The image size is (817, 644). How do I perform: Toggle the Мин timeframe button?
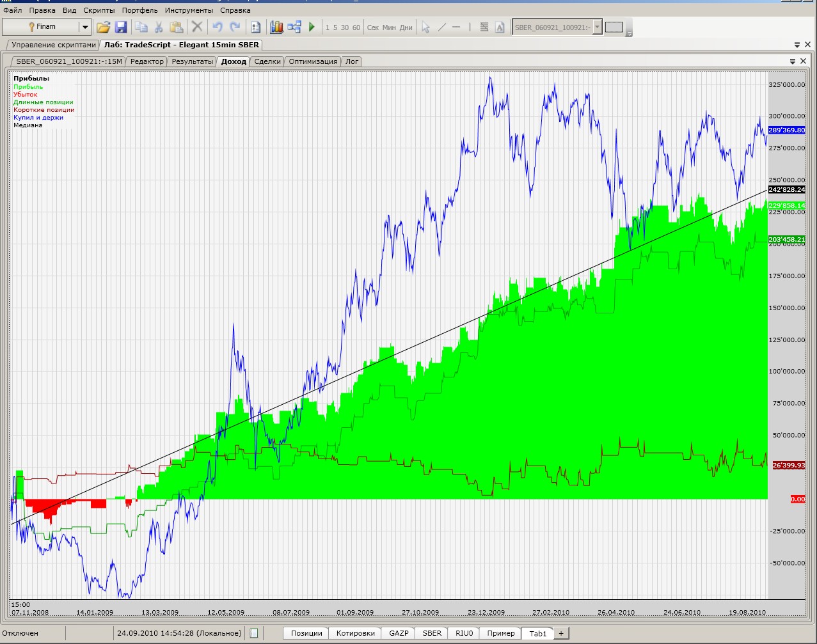pyautogui.click(x=389, y=27)
